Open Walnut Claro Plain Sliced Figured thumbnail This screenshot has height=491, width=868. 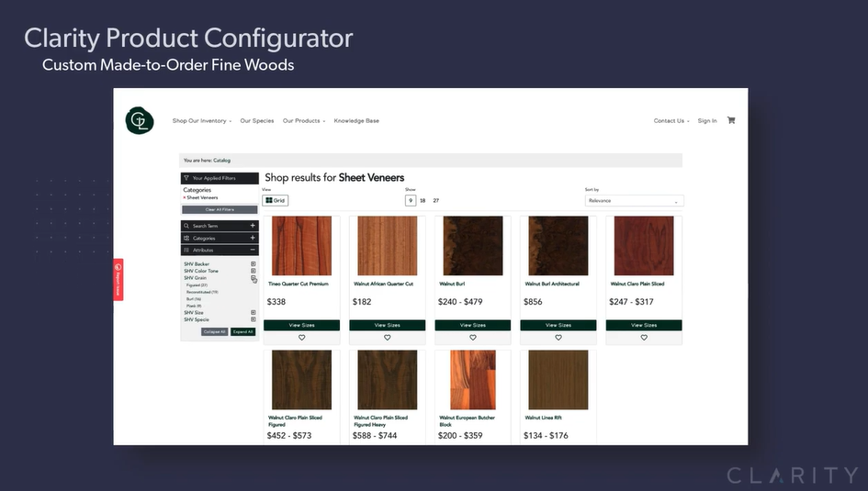coord(301,380)
